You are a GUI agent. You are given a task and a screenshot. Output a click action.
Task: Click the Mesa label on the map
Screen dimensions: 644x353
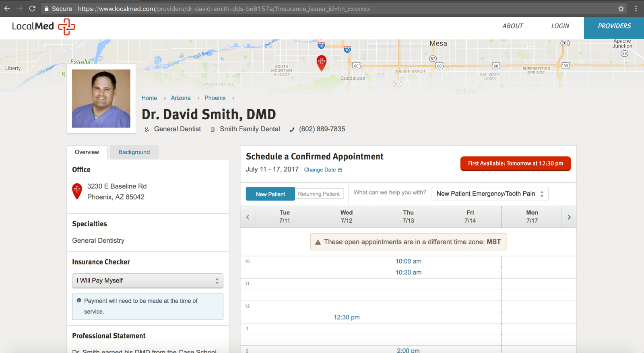[x=438, y=43]
